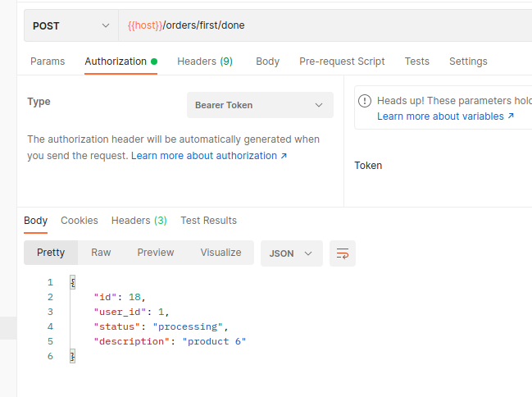Click the Heads up info icon

point(365,101)
